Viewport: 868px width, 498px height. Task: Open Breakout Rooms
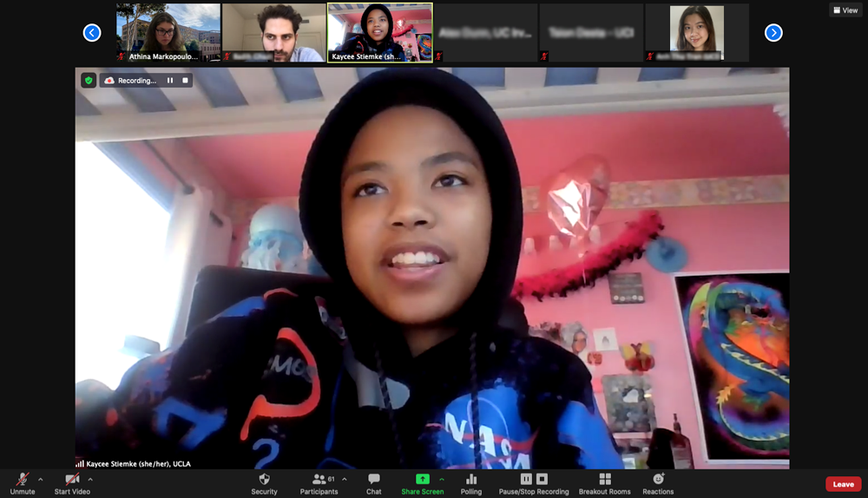604,483
